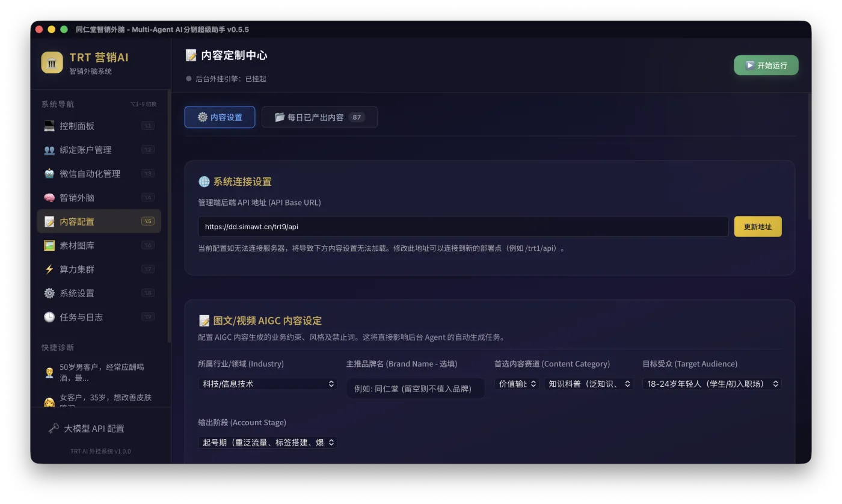Click the ⌥1 shortcut badge on 控制面板
Image resolution: width=842 pixels, height=504 pixels.
click(x=147, y=126)
